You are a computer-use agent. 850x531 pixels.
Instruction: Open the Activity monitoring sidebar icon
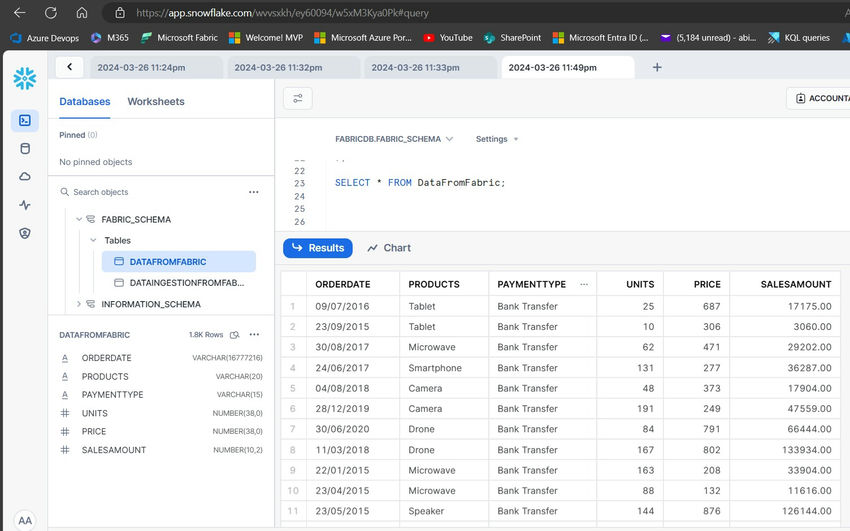25,205
